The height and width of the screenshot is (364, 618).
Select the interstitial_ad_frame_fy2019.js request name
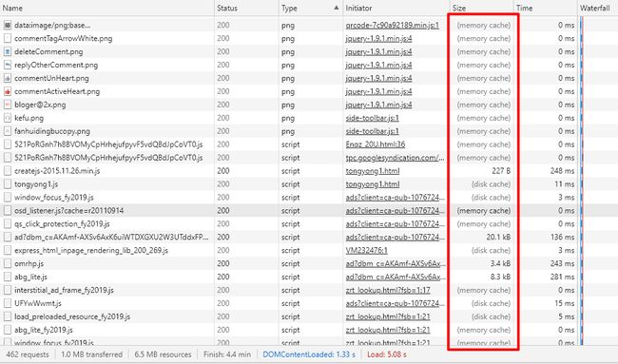64,290
